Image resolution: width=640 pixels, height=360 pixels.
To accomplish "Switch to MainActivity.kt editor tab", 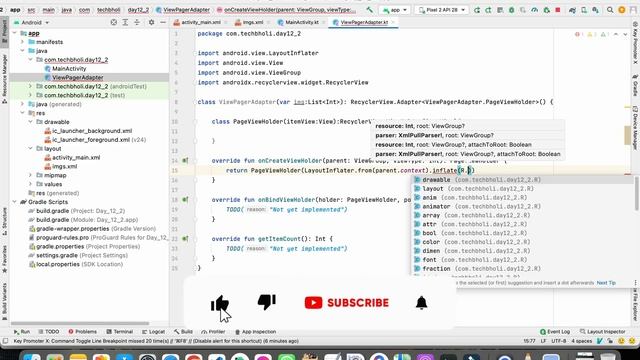I will click(x=301, y=22).
